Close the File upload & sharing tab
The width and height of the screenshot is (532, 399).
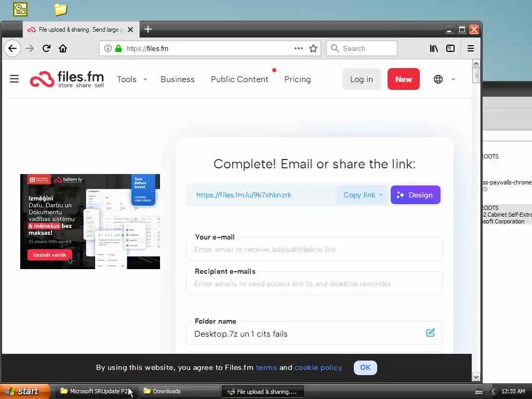point(130,30)
